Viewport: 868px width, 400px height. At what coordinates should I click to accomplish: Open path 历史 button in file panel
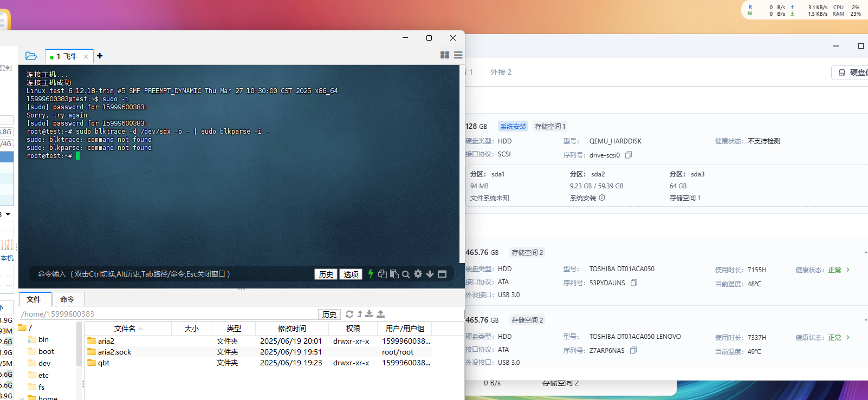[x=329, y=314]
